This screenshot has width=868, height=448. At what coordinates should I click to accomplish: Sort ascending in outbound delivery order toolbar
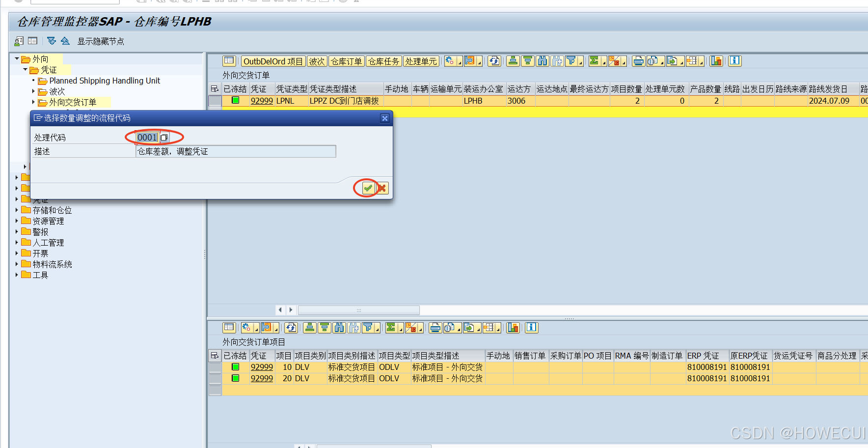coord(513,61)
